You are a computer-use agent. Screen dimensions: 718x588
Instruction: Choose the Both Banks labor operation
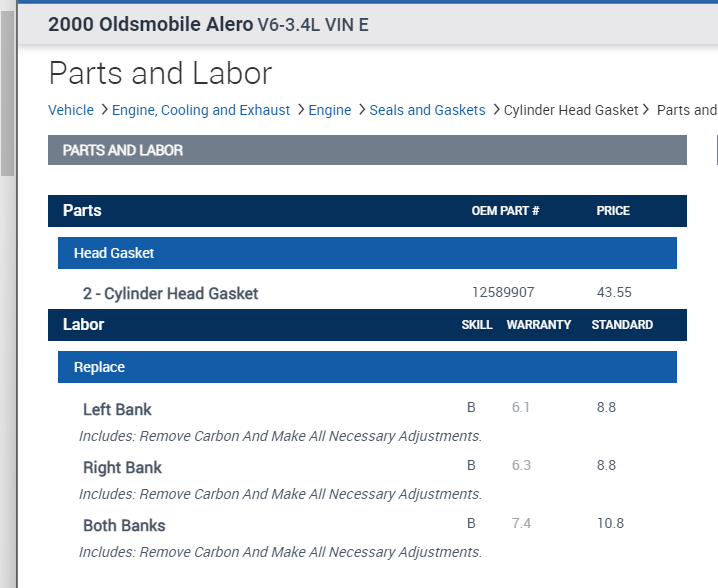(124, 525)
